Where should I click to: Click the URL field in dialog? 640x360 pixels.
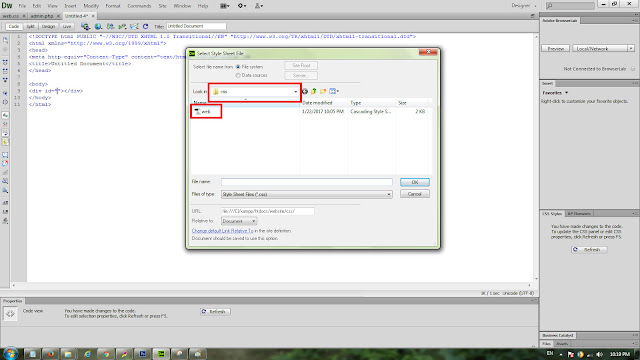268,211
